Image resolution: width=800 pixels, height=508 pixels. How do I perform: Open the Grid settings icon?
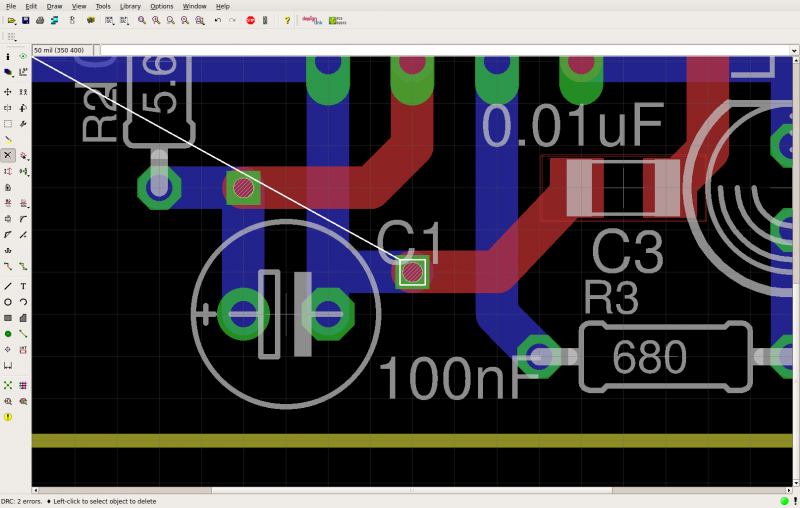(12, 36)
